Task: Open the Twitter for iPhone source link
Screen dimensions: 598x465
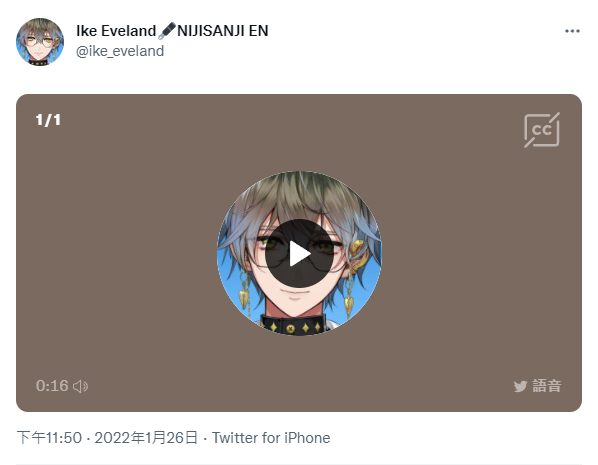Action: click(271, 438)
